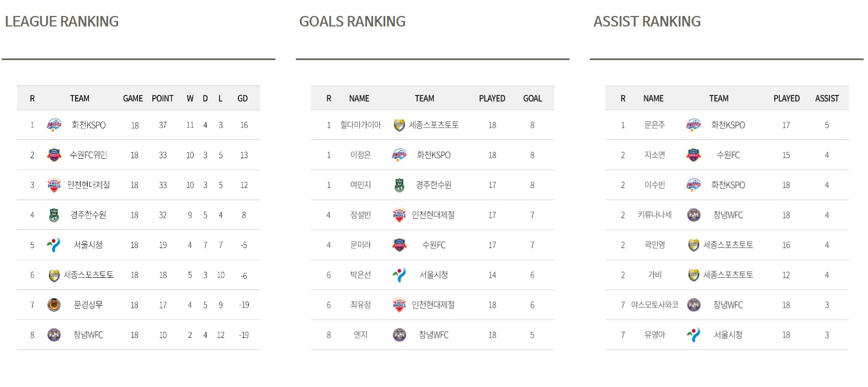Open the LEAGUE RANKING section heading
Image resolution: width=868 pixels, height=387 pixels.
pyautogui.click(x=62, y=21)
